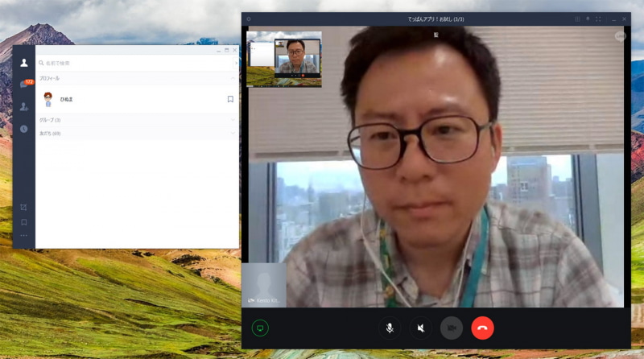End the call with red hang-up button
Image resolution: width=644 pixels, height=359 pixels.
pyautogui.click(x=482, y=328)
